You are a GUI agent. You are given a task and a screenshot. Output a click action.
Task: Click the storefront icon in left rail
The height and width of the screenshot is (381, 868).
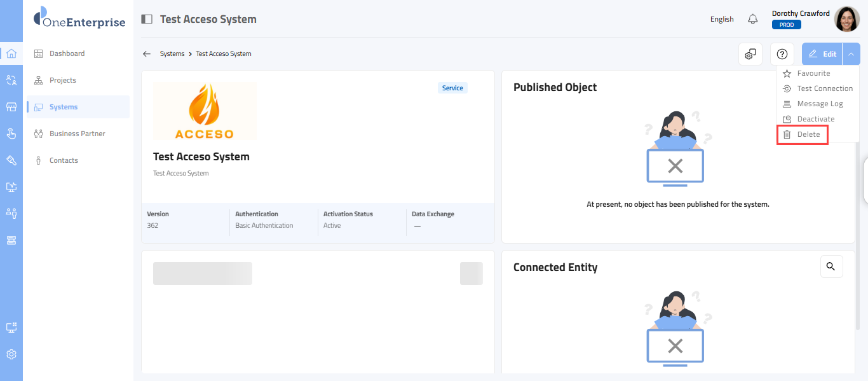click(x=11, y=107)
